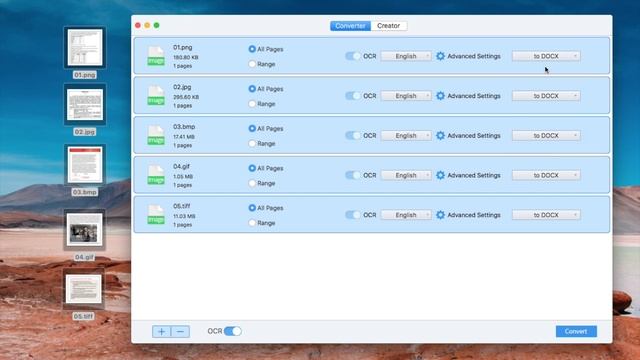Click the 04.gif file name in list

point(181,166)
